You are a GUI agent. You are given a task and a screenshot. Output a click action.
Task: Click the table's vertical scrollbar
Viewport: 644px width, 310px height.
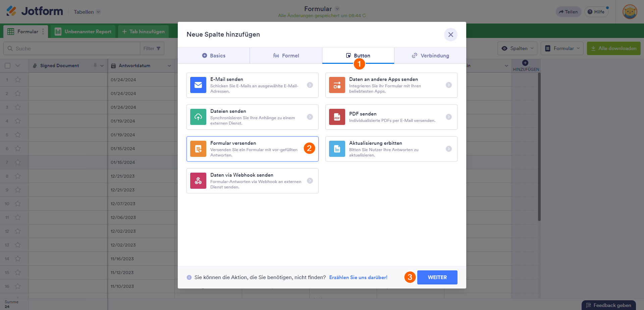pos(539,148)
